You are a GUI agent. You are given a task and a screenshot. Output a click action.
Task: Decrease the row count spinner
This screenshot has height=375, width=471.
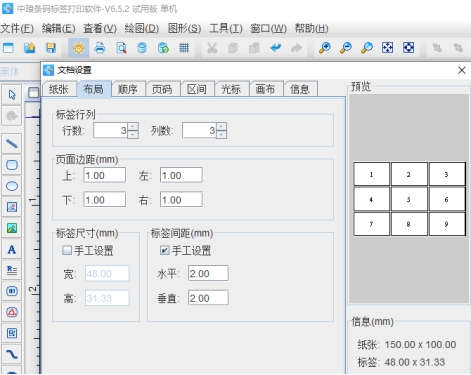(x=133, y=134)
